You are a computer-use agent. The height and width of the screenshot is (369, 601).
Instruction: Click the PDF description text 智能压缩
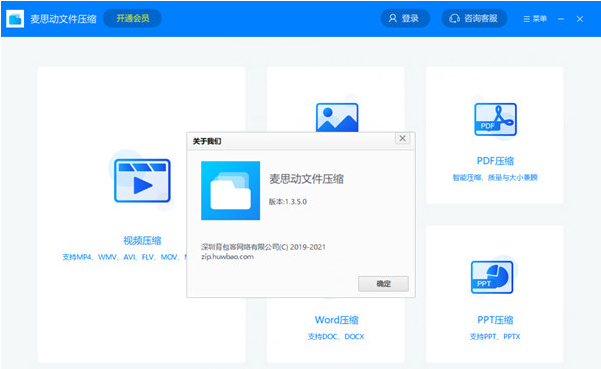click(x=495, y=177)
